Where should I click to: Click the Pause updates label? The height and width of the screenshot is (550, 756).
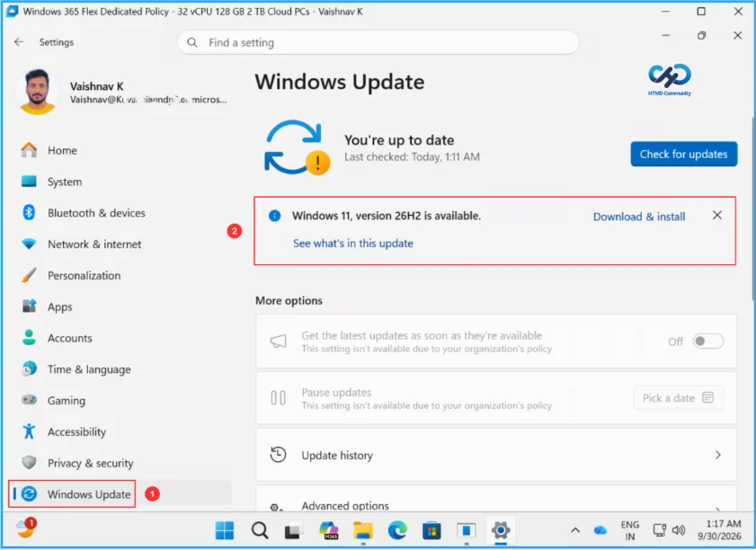[336, 393]
